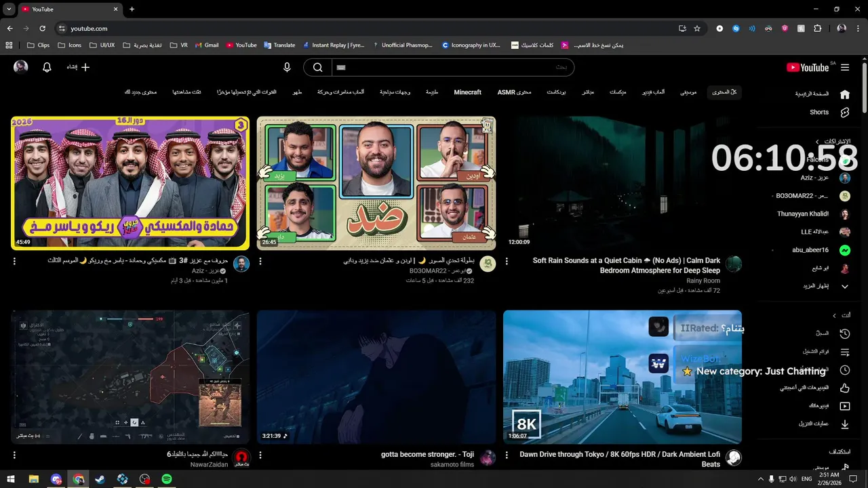Open the Gmail bookmark
This screenshot has height=488, width=868.
coord(207,45)
